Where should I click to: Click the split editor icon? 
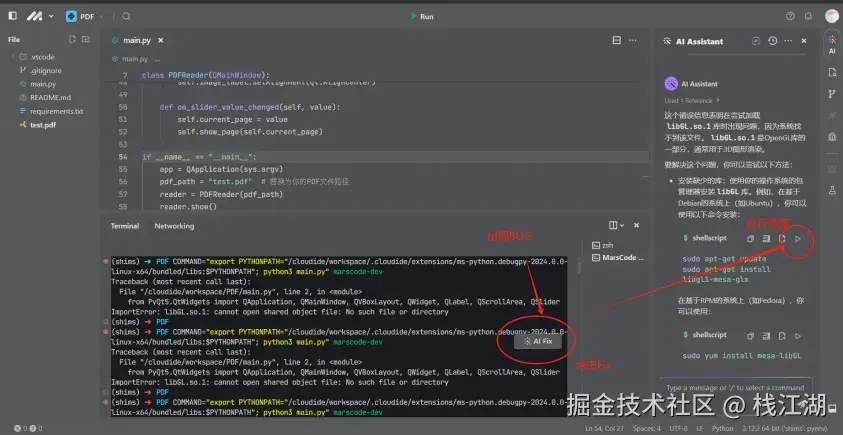coord(617,40)
